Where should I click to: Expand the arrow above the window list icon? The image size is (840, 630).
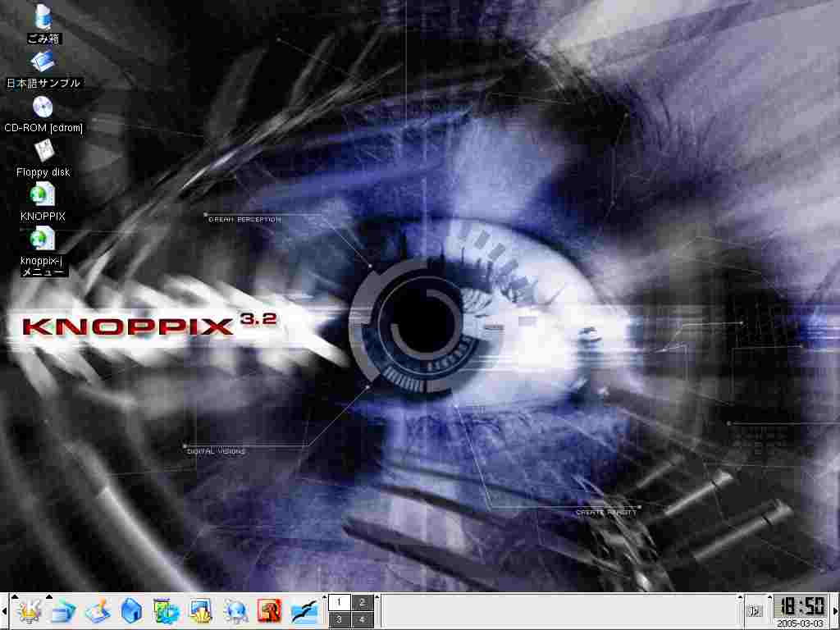(x=49, y=596)
